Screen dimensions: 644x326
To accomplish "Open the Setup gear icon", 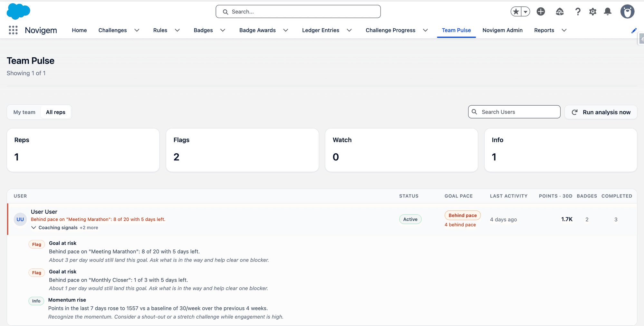I will (x=593, y=12).
